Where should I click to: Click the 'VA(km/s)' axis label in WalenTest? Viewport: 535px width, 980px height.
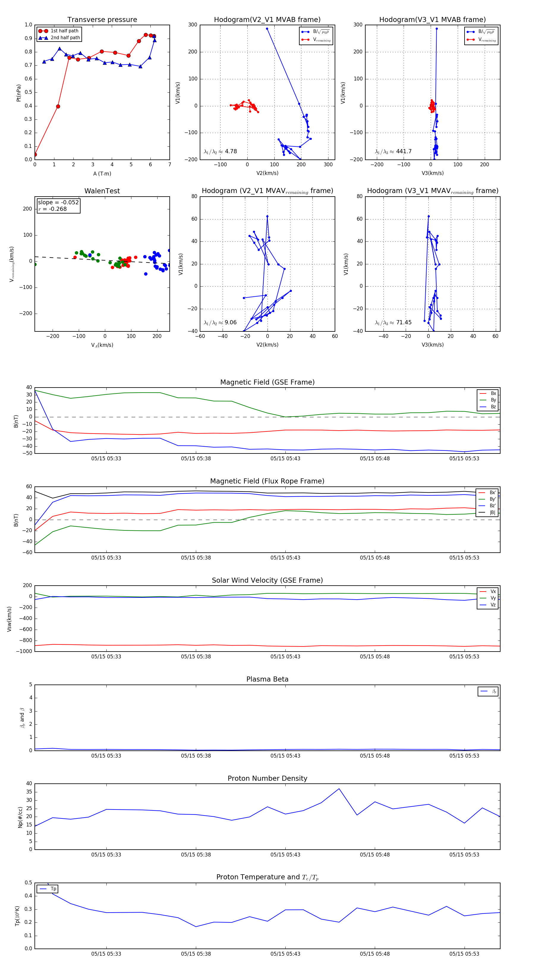(x=102, y=345)
